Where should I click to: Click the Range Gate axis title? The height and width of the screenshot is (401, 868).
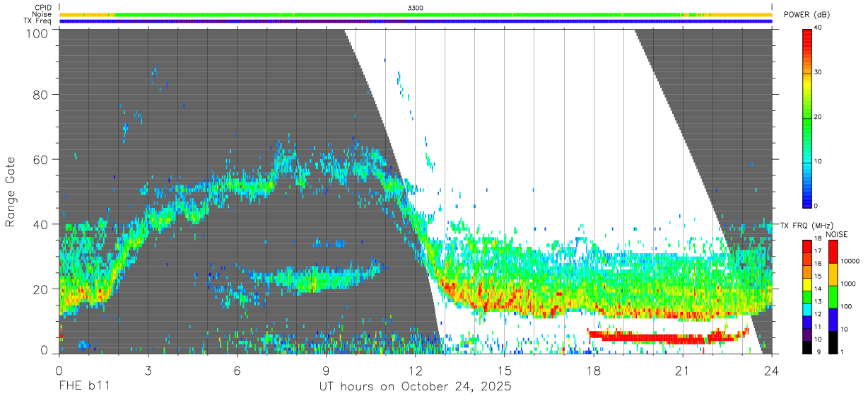coord(11,192)
